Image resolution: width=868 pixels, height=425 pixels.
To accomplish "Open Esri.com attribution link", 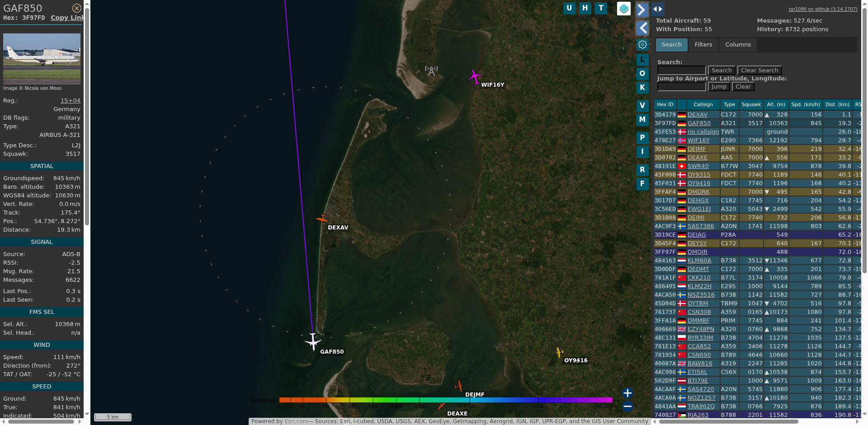I will (296, 421).
